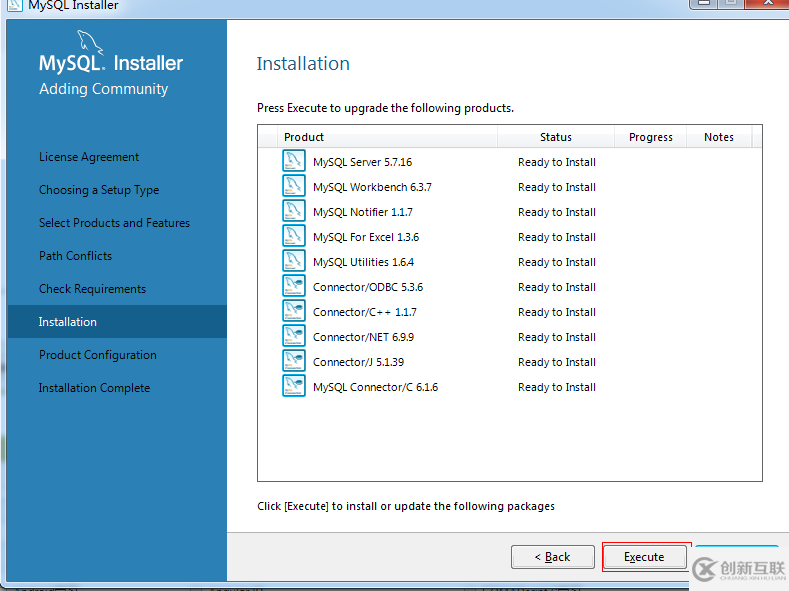Viewport: 789px width, 591px height.
Task: Click Ready to Install status for Connector/NET
Action: click(557, 337)
